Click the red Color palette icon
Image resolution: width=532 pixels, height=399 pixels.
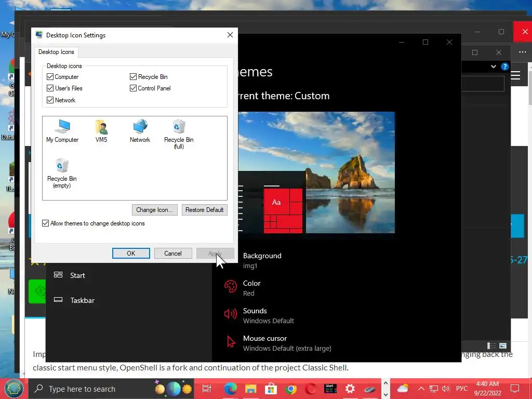coord(231,286)
